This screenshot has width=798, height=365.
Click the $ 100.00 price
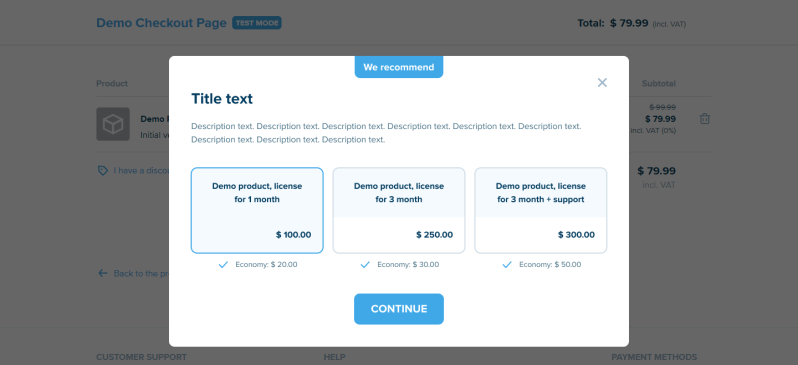click(294, 235)
